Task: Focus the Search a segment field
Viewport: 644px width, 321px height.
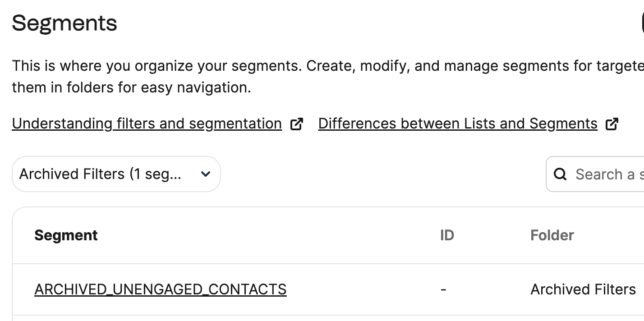Action: pos(595,174)
